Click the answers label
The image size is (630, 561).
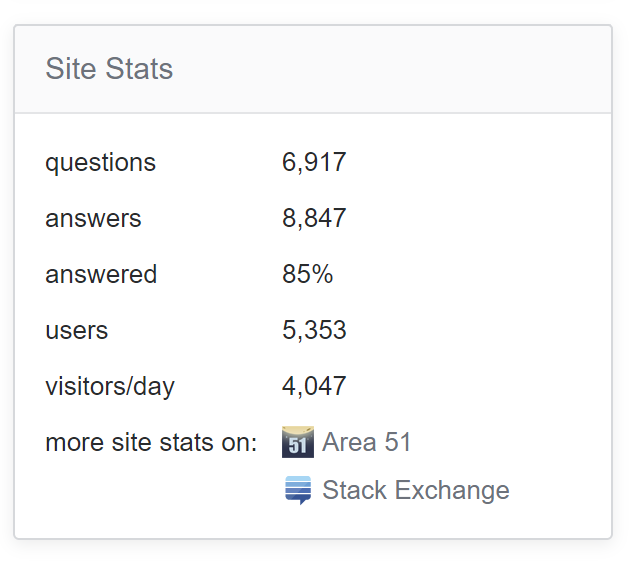coord(93,218)
